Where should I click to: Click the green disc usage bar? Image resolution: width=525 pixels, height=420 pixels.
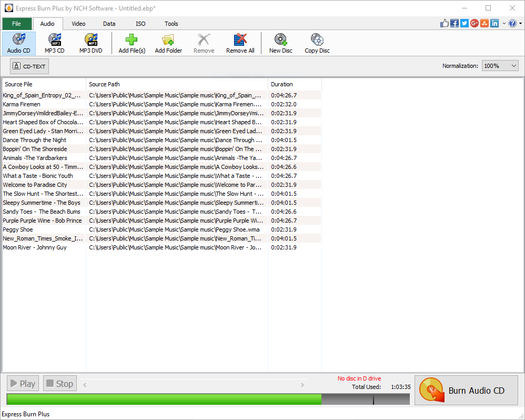pos(164,399)
